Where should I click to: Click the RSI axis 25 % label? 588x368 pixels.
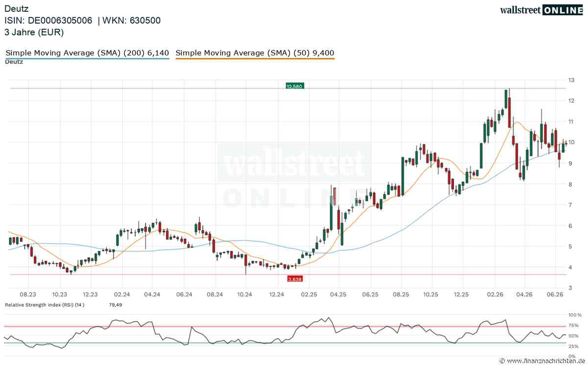[x=574, y=346]
